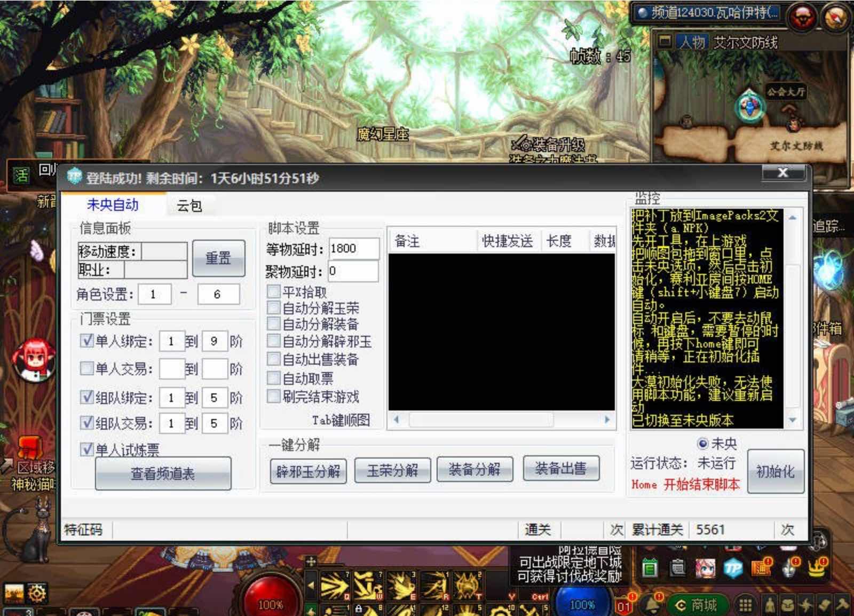Image resolution: width=854 pixels, height=616 pixels.
Task: Use the Q skill slot icon
Action: coord(335,585)
